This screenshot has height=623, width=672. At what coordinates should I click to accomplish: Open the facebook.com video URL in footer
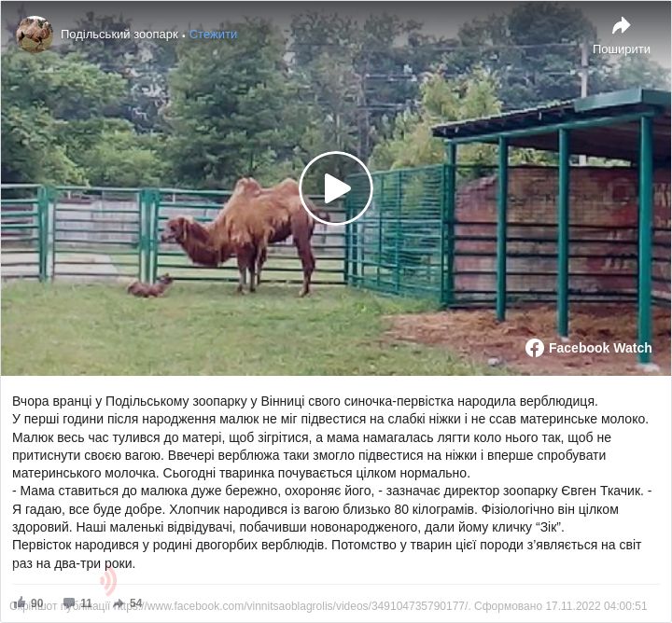[292, 606]
